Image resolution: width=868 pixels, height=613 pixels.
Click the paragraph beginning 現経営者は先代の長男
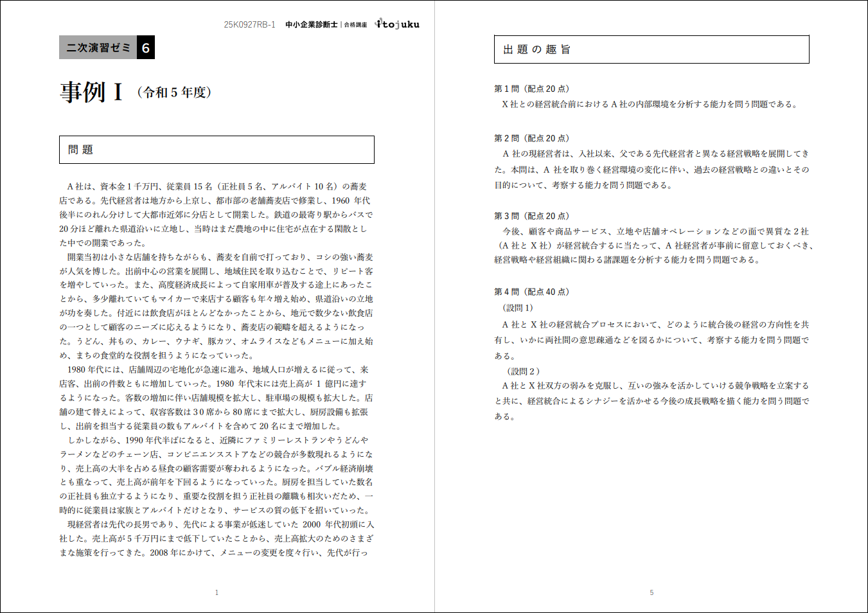tap(217, 538)
